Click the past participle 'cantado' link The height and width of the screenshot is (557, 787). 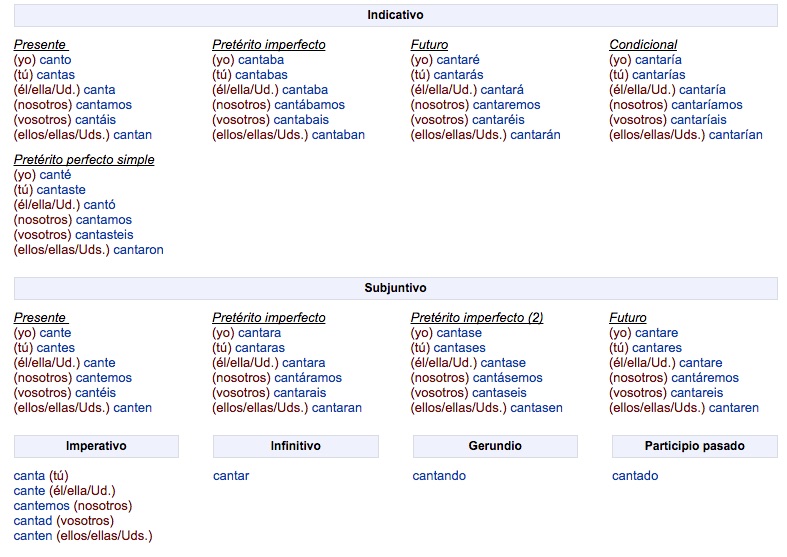coord(635,476)
